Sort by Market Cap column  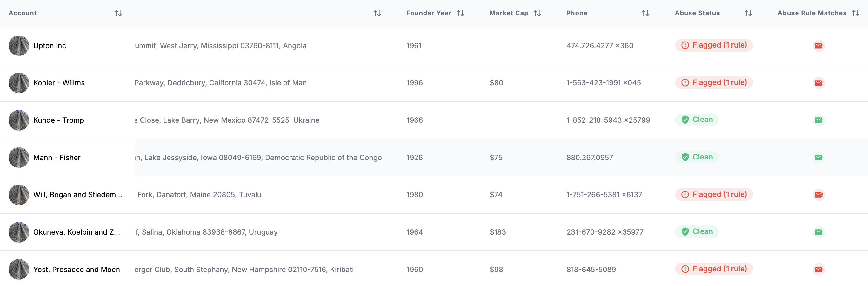pyautogui.click(x=537, y=13)
